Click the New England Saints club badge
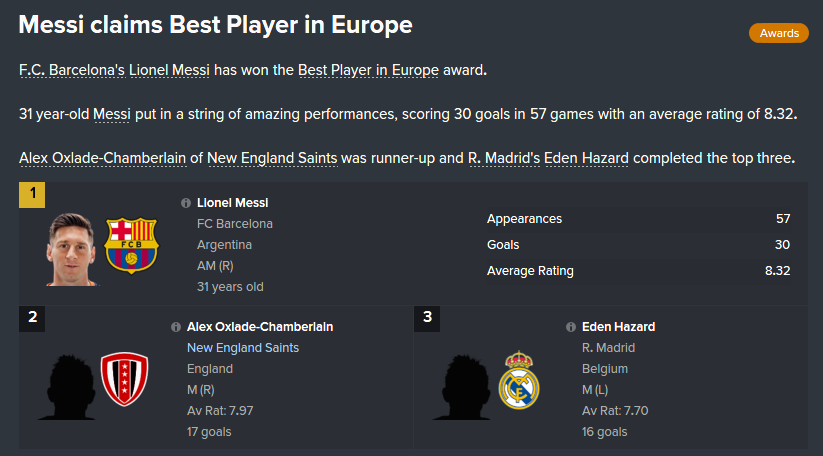Screen dimensions: 823x456 tap(124, 379)
